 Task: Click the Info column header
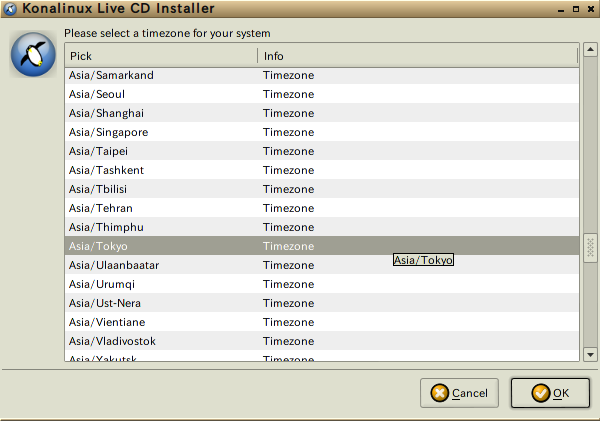pos(417,56)
